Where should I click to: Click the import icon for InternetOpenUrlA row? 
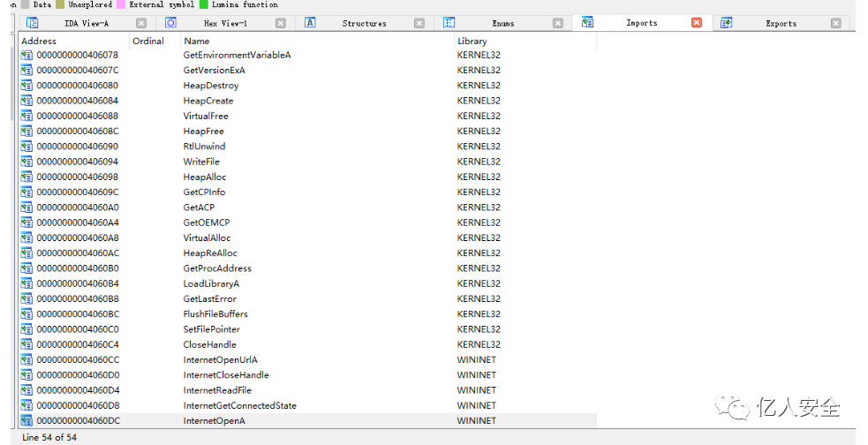pyautogui.click(x=26, y=359)
